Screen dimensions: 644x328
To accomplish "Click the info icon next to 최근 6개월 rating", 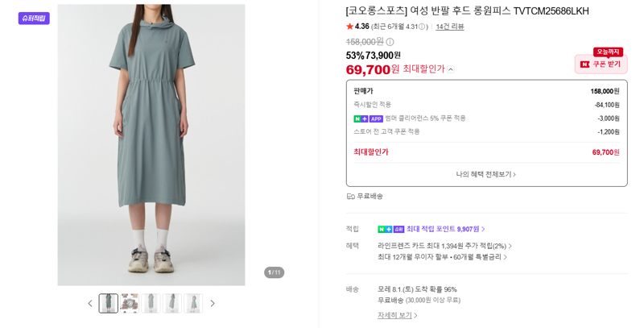I will pos(422,27).
